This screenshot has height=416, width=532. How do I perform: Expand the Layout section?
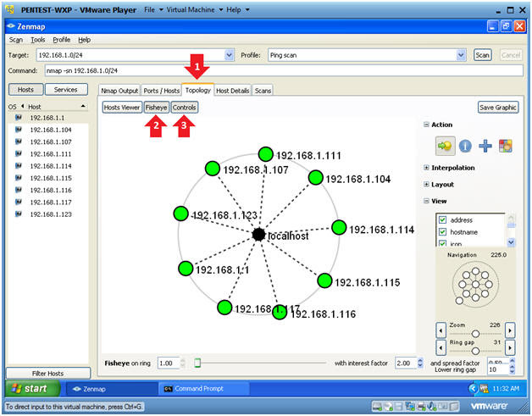pyautogui.click(x=426, y=184)
